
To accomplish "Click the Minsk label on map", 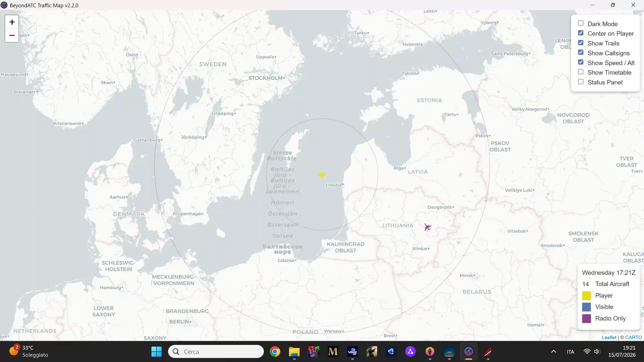I will tap(466, 276).
